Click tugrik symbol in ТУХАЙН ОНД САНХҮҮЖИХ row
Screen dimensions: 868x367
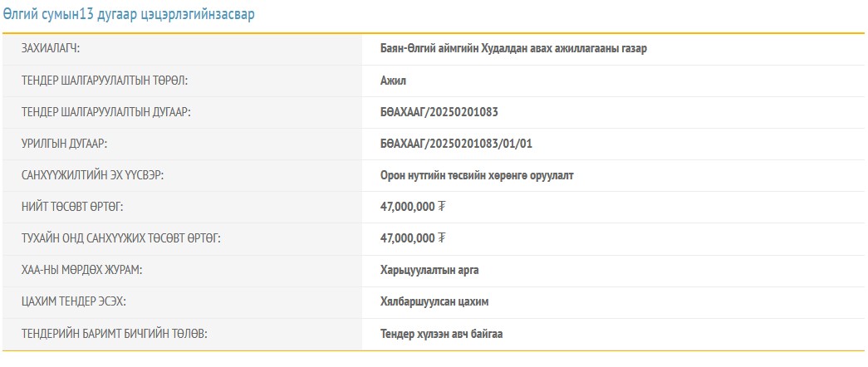coord(442,239)
